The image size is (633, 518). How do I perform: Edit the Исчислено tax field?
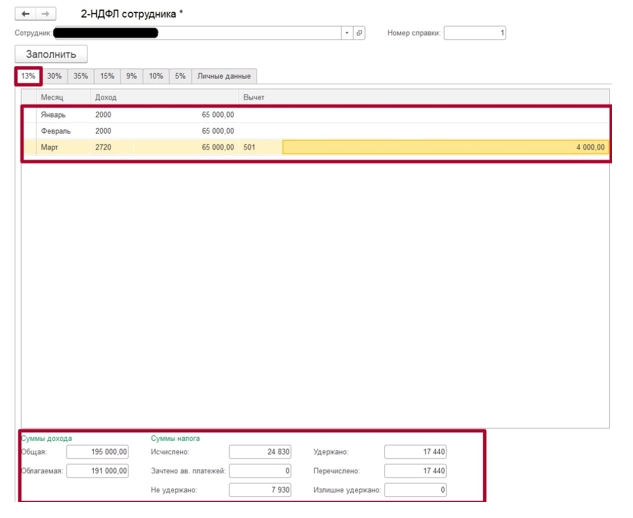[x=260, y=452]
